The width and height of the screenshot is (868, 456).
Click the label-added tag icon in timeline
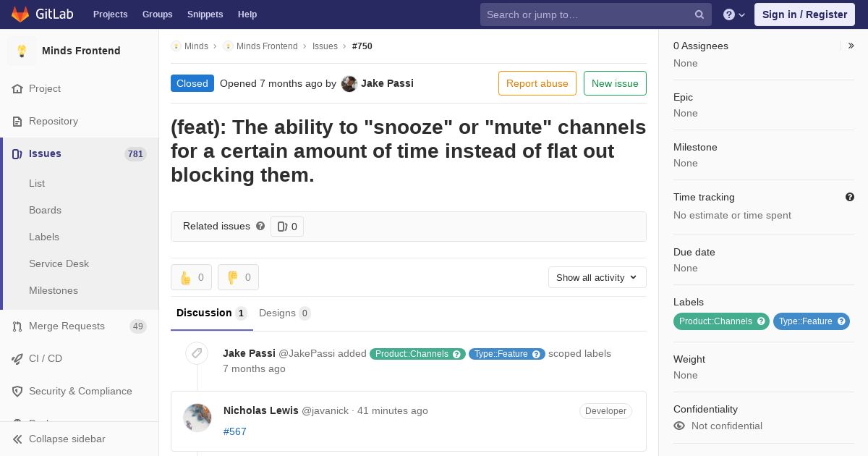[x=197, y=353]
